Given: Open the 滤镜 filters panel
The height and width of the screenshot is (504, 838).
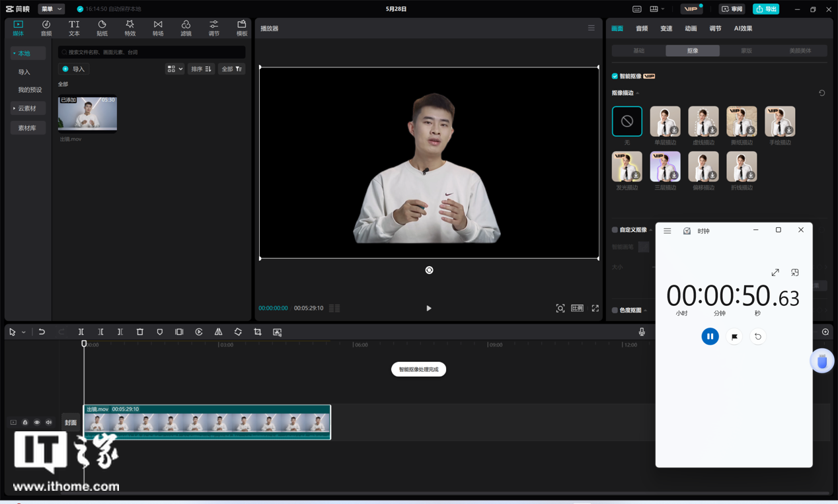Looking at the screenshot, I should [186, 28].
